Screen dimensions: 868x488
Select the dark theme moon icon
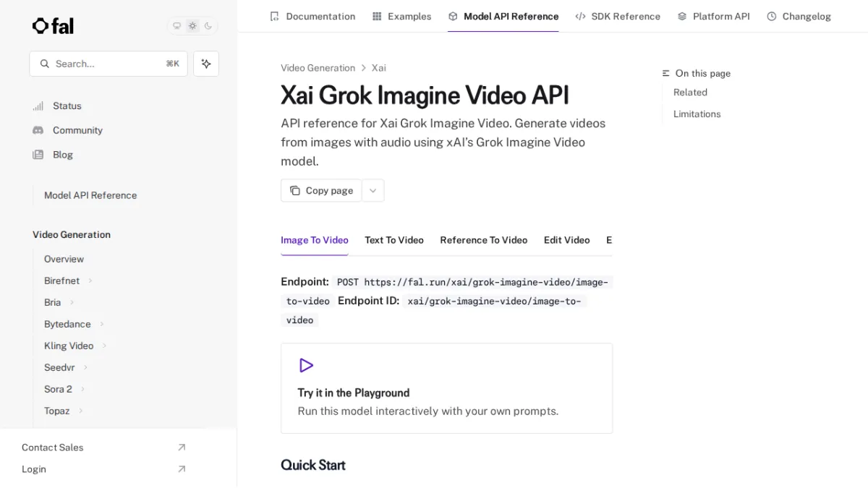[x=208, y=26]
